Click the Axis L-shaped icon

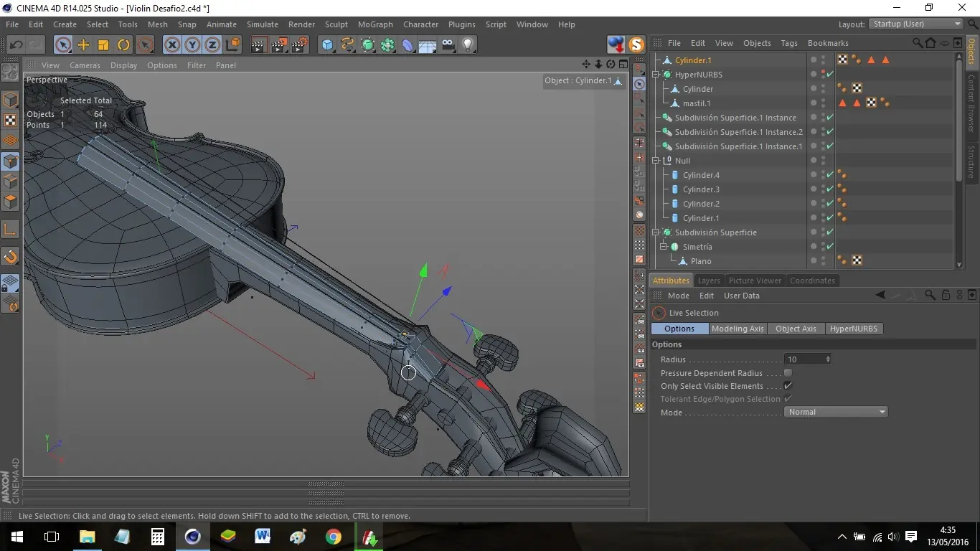point(10,230)
